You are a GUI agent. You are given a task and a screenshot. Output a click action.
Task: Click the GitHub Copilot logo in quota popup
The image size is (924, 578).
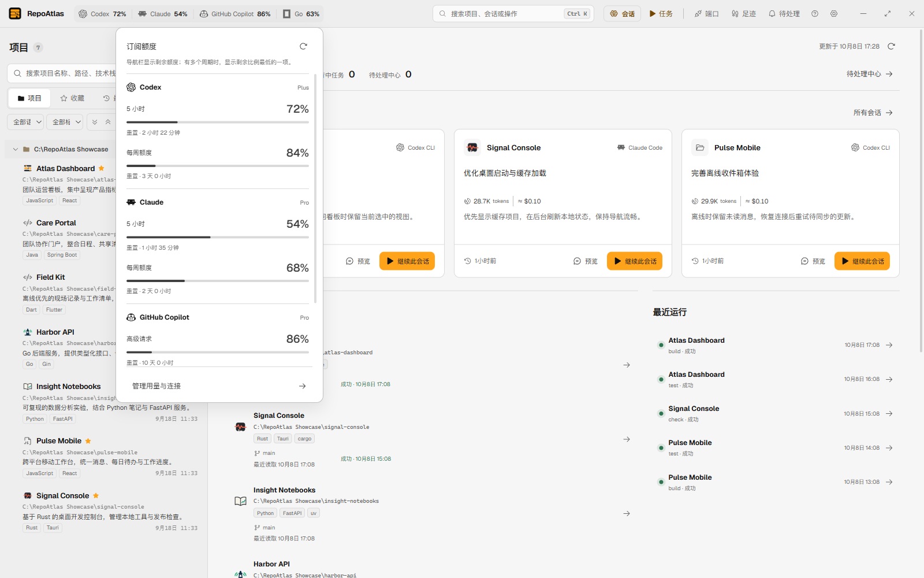coord(131,317)
